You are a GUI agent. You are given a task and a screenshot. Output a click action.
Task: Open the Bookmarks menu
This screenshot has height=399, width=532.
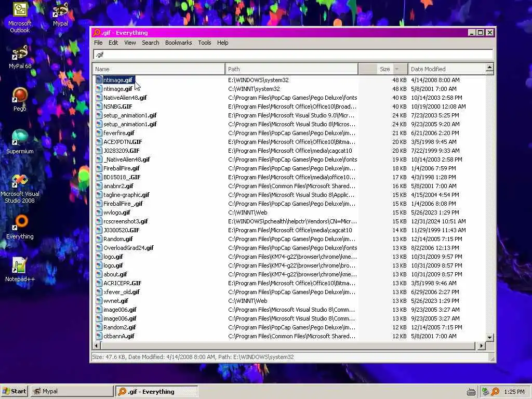[x=179, y=43]
